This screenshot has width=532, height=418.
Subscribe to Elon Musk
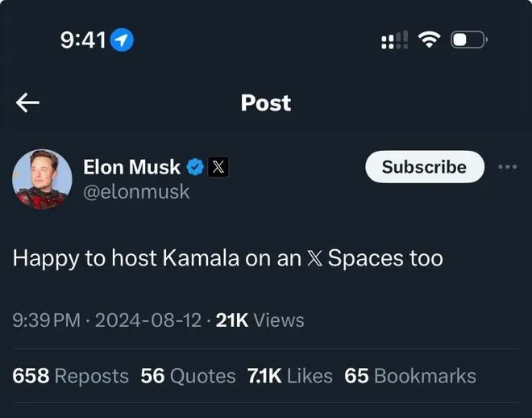pos(425,167)
